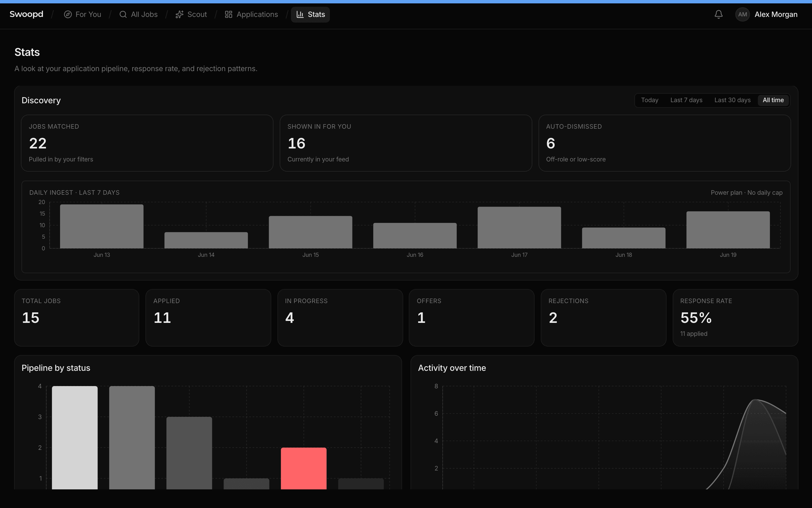Click the Jun 17 ingest bar
The width and height of the screenshot is (812, 508).
click(x=519, y=227)
